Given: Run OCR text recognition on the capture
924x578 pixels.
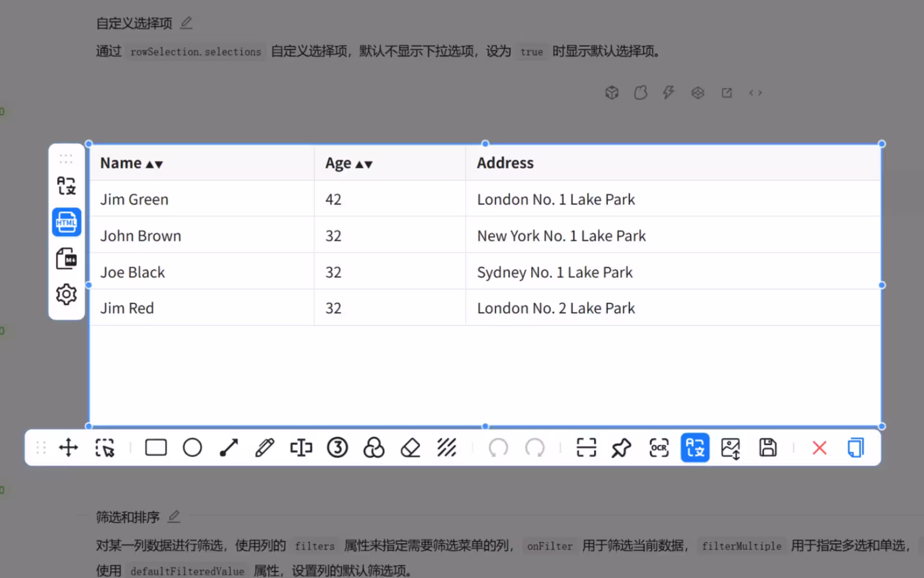Looking at the screenshot, I should pyautogui.click(x=658, y=447).
